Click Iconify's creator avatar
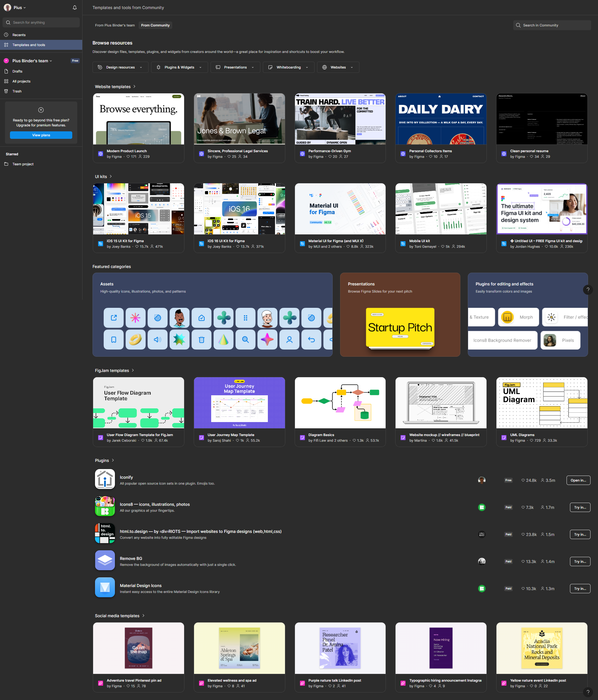 tap(482, 480)
